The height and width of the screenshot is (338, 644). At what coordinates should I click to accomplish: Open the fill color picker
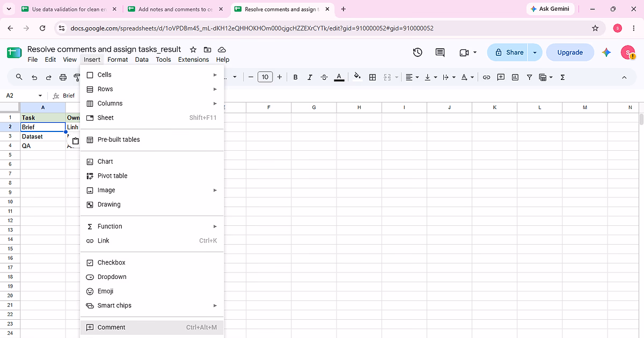pos(358,77)
